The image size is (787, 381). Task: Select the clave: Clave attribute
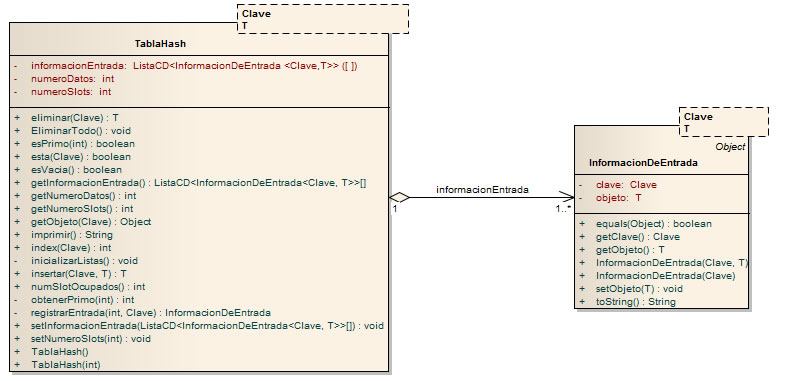[626, 185]
